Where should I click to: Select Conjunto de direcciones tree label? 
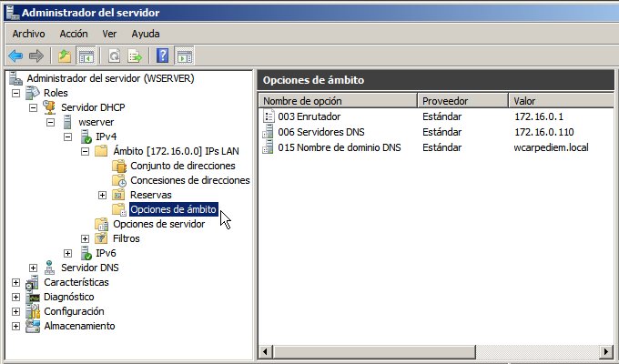183,166
